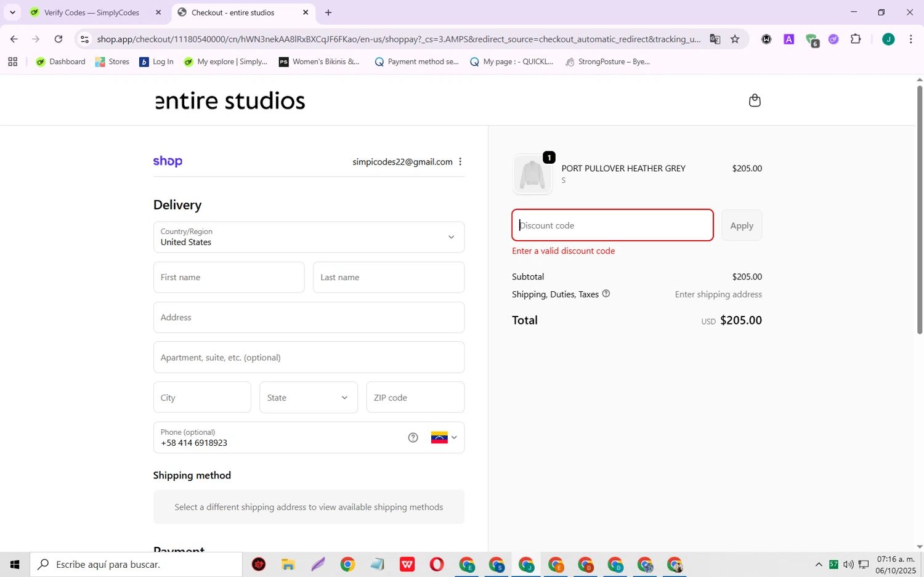
Task: Close the Checkout tab
Action: pos(306,12)
